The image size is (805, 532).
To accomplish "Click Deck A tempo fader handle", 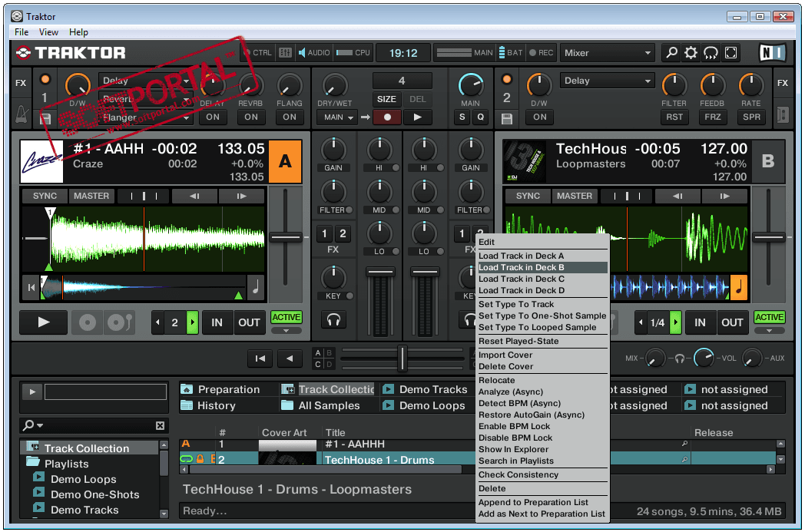I will 286,237.
